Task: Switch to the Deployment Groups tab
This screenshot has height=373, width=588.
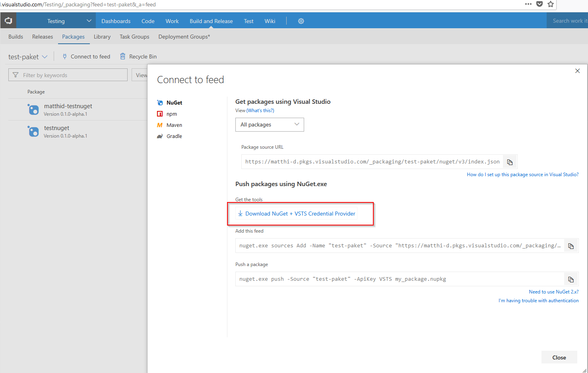Action: [184, 37]
